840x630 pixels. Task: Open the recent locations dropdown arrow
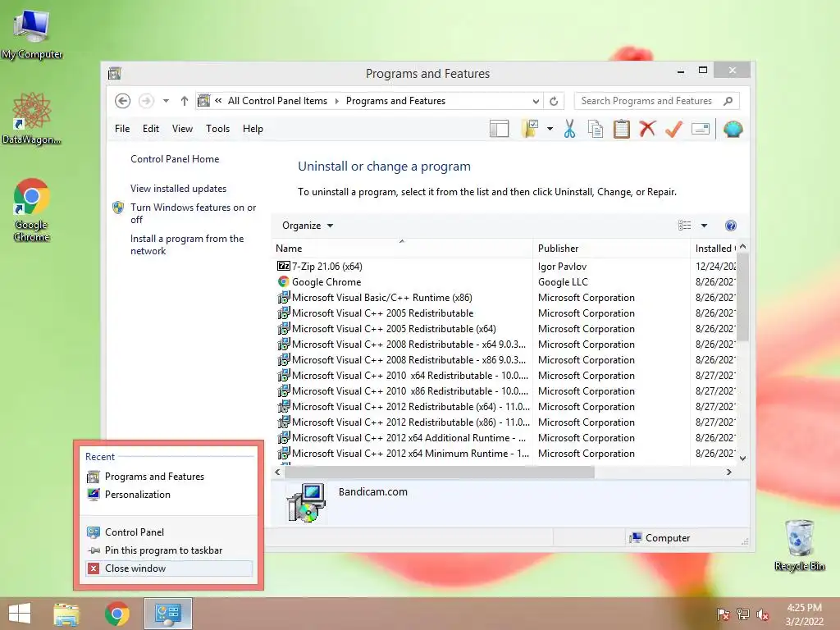166,101
